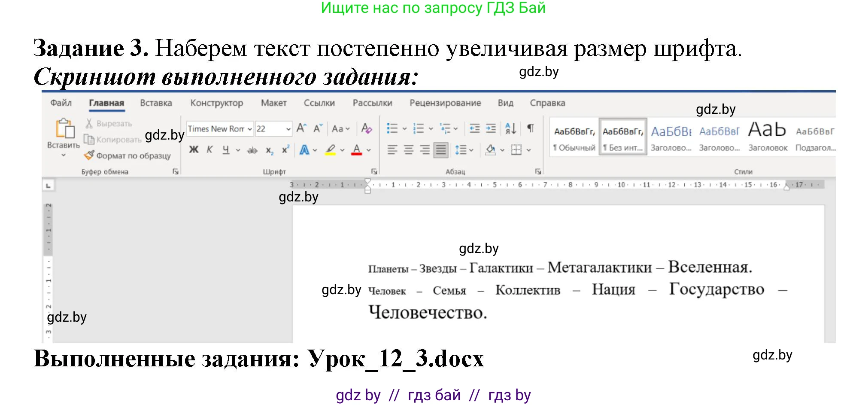This screenshot has width=868, height=405.
Task: Enable center text alignment
Action: click(409, 149)
